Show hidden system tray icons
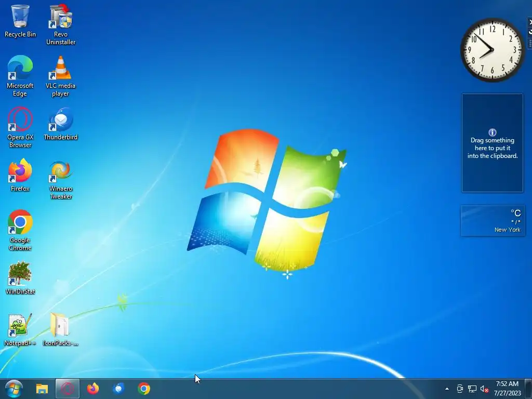Image resolution: width=532 pixels, height=399 pixels. coord(447,389)
